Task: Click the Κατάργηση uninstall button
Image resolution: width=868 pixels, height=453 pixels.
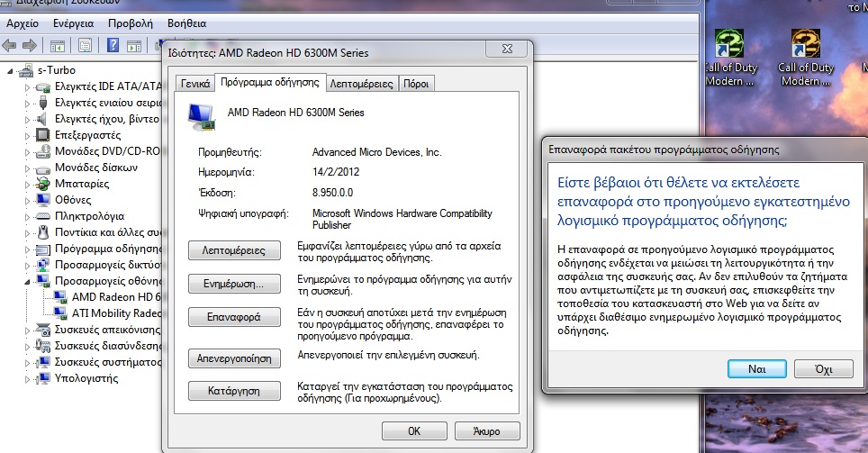Action: pyautogui.click(x=234, y=391)
